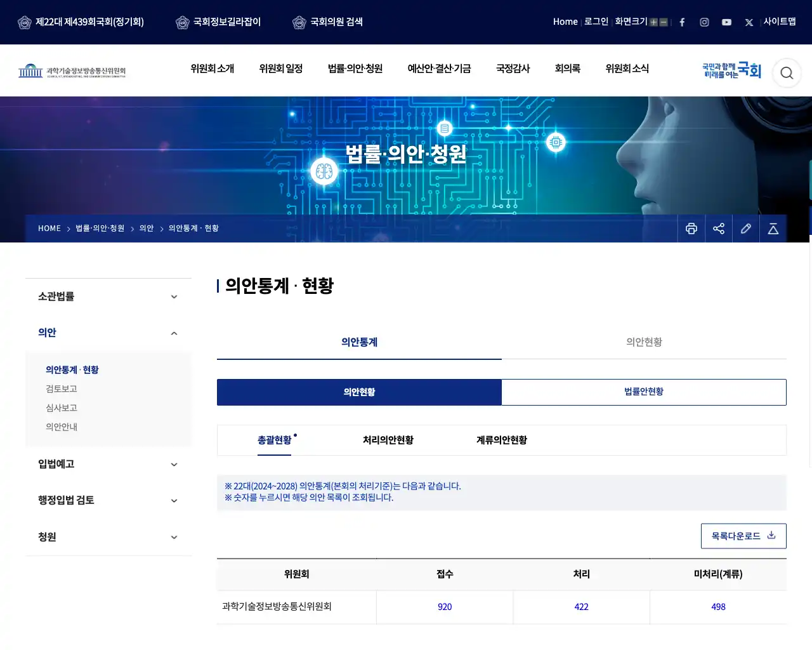The width and height of the screenshot is (812, 650).
Task: Decrease screen size with minus icon
Action: click(x=664, y=22)
